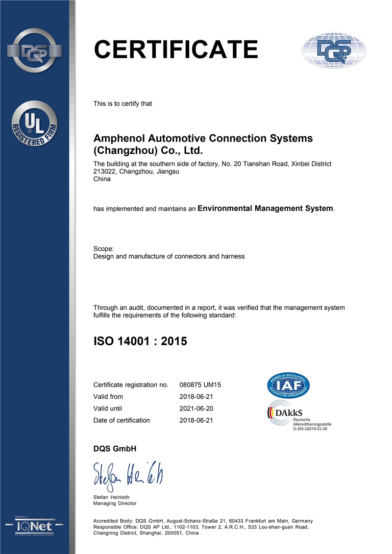
Task: Click the "ISO 14001 : 2015" standard heading
Action: coord(140,341)
